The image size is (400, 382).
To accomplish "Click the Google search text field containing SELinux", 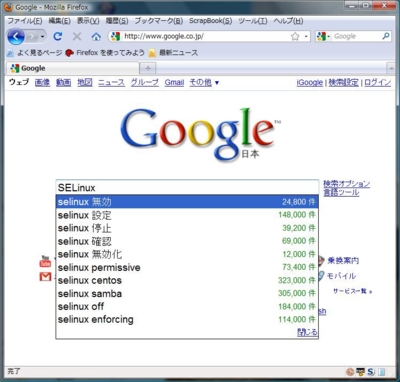I will pyautogui.click(x=187, y=187).
